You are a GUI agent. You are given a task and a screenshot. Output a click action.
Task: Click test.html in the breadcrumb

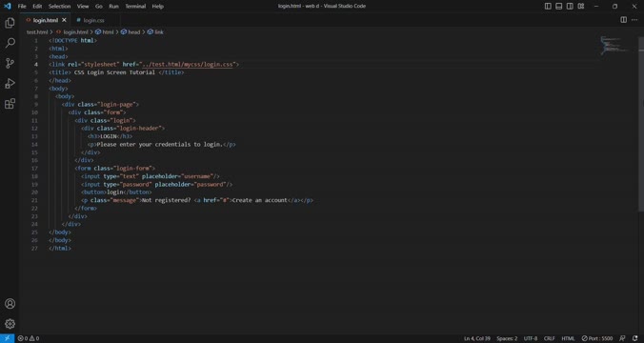(37, 32)
